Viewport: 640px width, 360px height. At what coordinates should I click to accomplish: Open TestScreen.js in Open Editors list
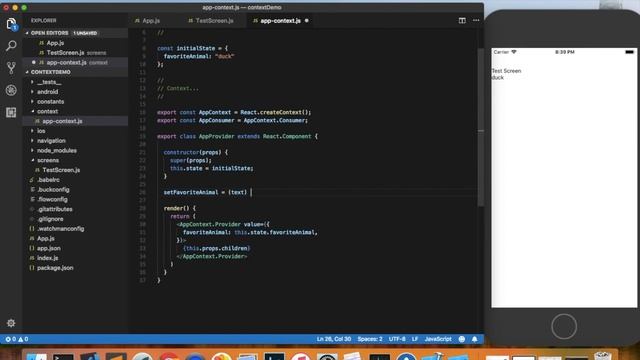click(x=65, y=53)
